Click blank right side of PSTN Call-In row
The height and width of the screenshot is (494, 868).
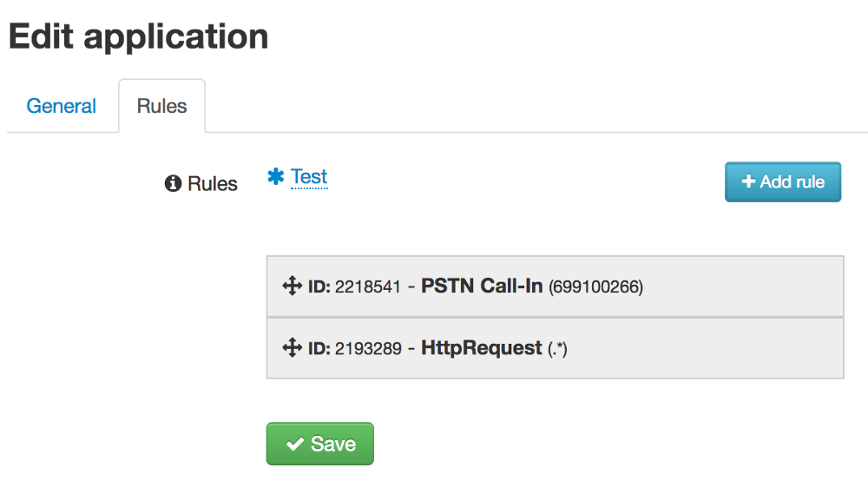(746, 287)
